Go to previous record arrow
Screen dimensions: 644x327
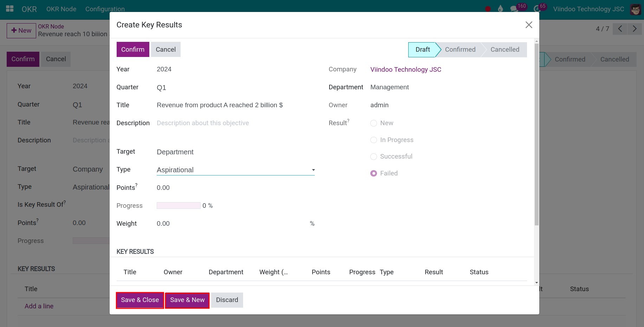620,29
